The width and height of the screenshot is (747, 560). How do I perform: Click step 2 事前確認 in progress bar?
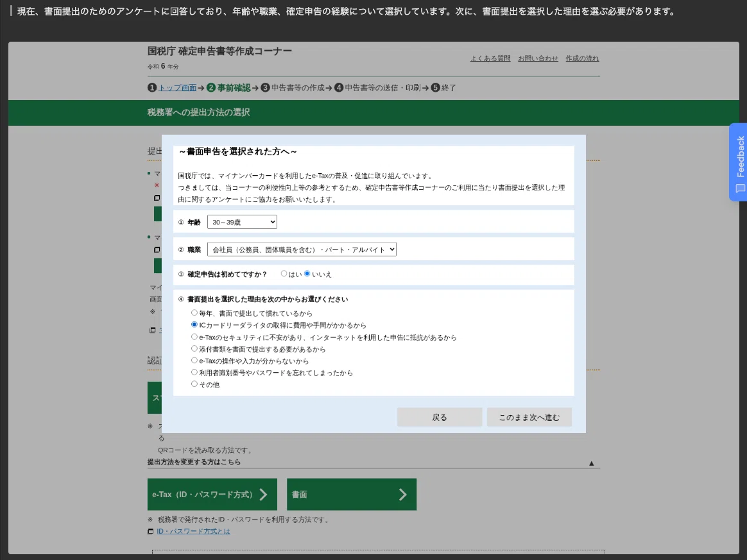pos(228,88)
